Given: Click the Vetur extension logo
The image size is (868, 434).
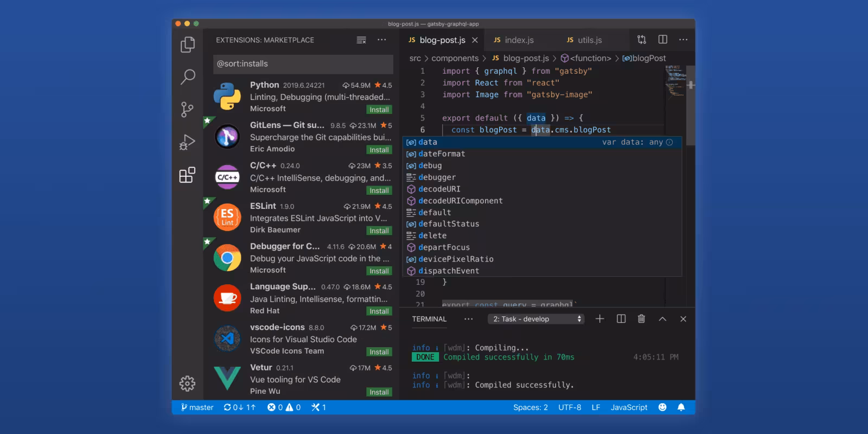Looking at the screenshot, I should pos(227,378).
